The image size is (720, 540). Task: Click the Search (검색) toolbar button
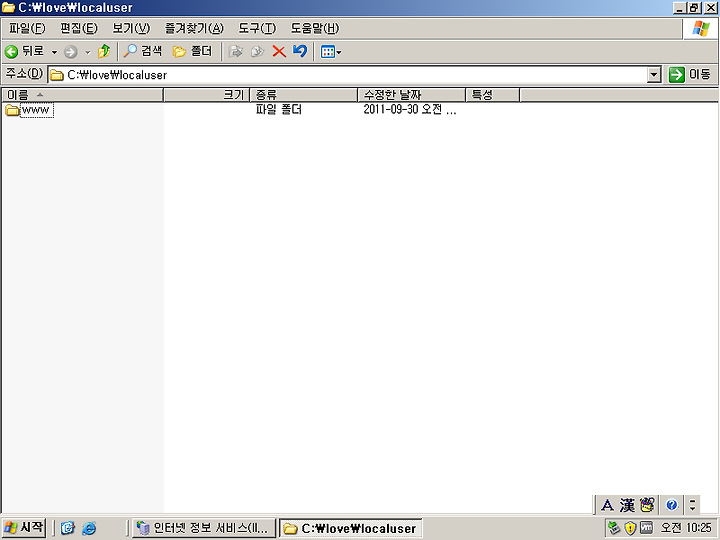[x=143, y=51]
